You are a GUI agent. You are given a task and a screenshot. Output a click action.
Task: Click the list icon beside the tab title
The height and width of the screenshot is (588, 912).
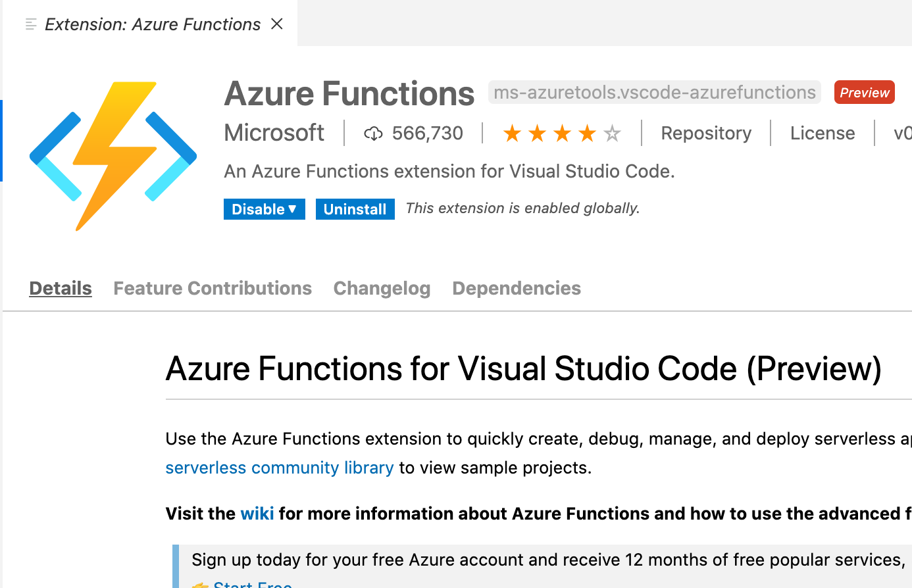29,24
